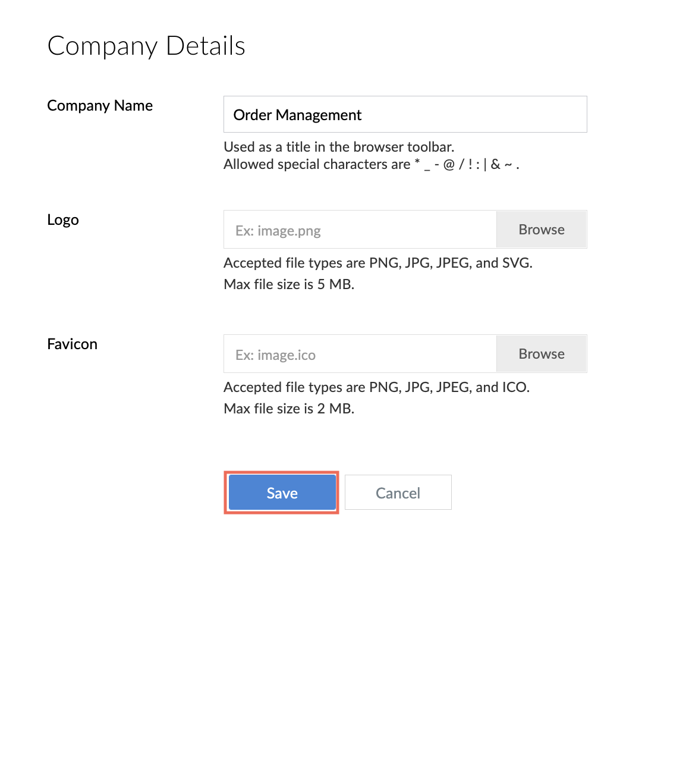Click the Favicon field label
This screenshot has height=784, width=686.
coord(72,344)
